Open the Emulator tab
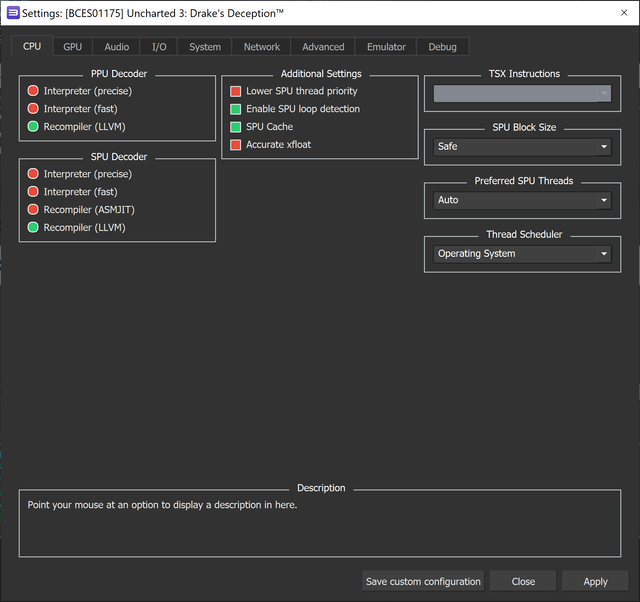 click(x=386, y=47)
